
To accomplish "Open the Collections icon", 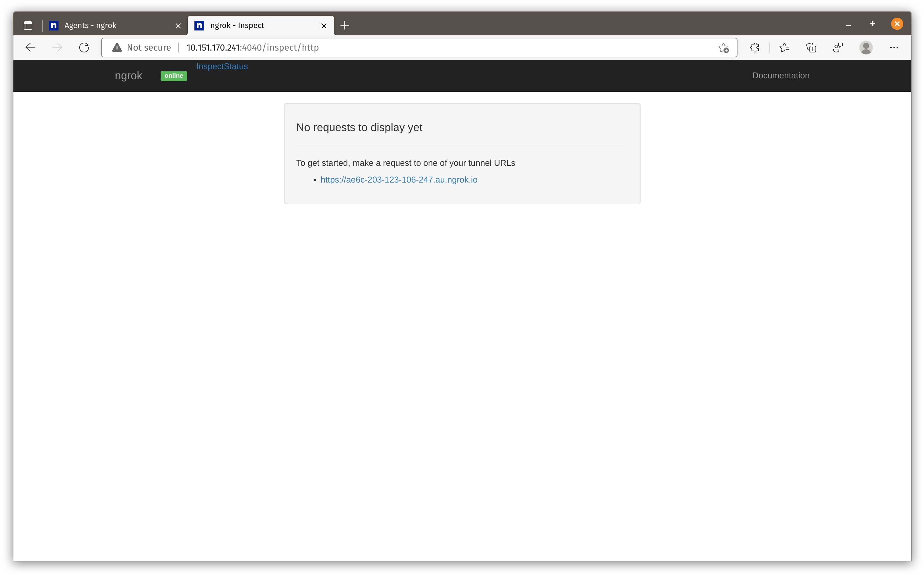I will (x=811, y=48).
